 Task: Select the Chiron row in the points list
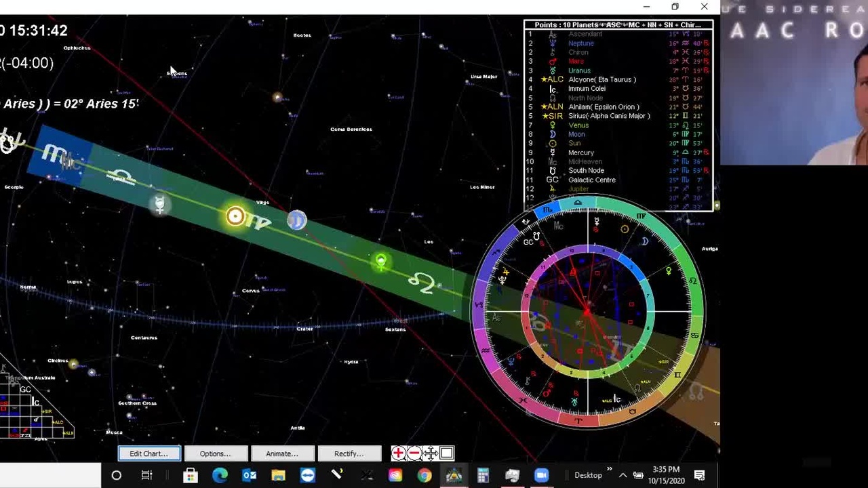(618, 52)
